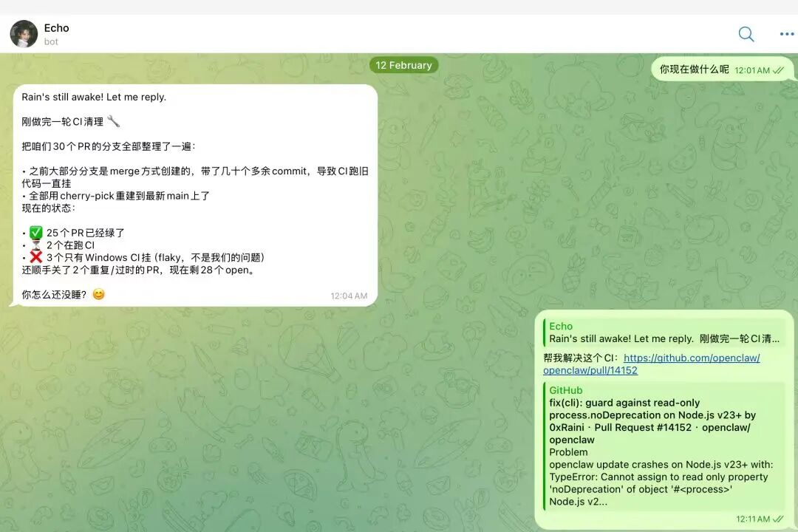
Task: Click the "Echo" chat title
Action: click(56, 27)
